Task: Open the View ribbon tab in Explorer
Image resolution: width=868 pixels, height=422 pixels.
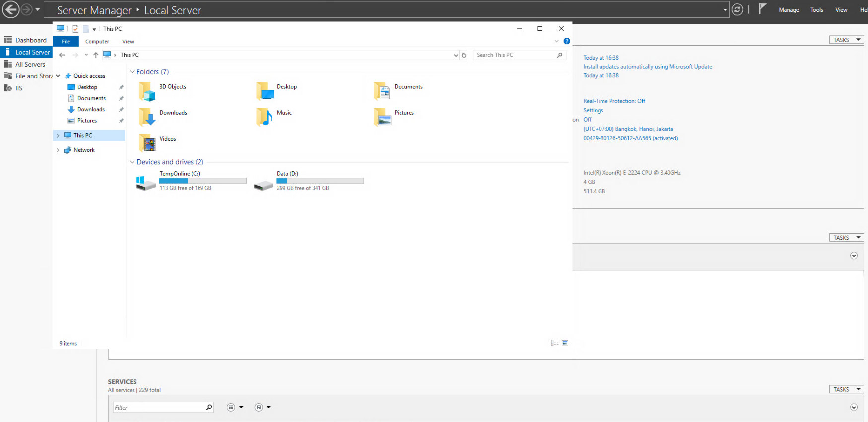Action: pos(128,42)
